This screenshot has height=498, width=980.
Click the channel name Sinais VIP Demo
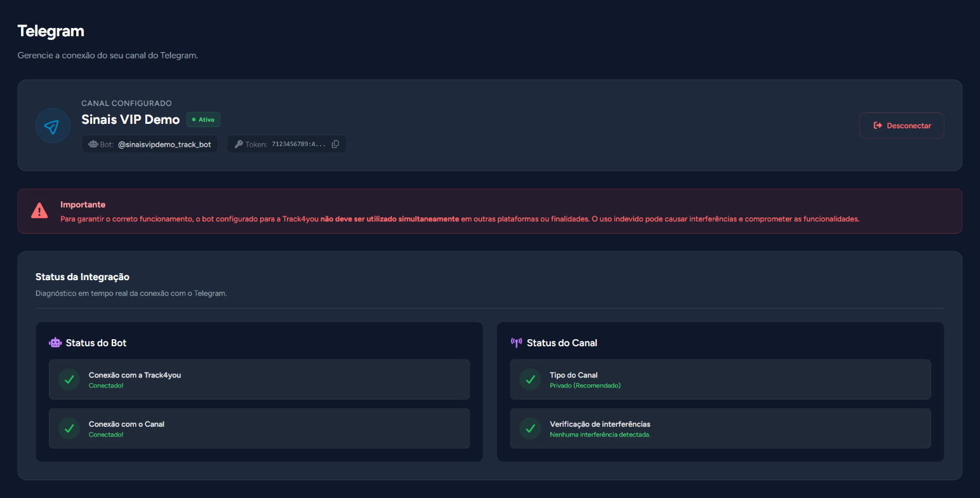131,119
